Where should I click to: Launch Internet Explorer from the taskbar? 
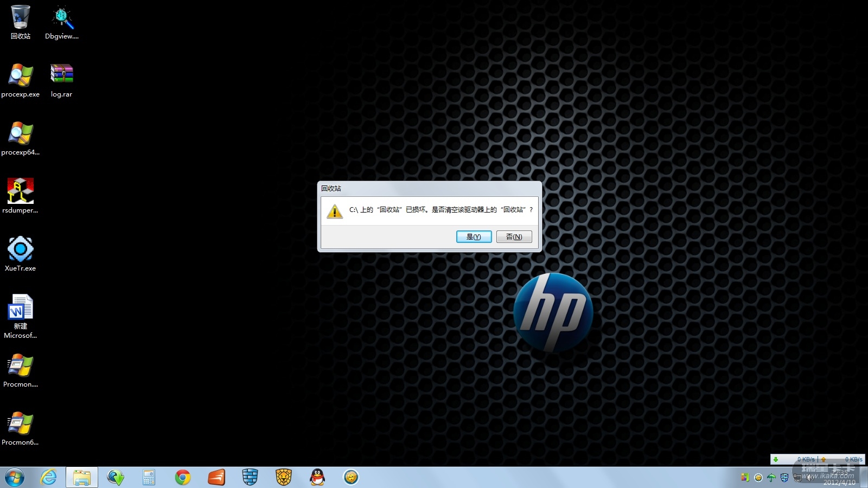(x=48, y=478)
